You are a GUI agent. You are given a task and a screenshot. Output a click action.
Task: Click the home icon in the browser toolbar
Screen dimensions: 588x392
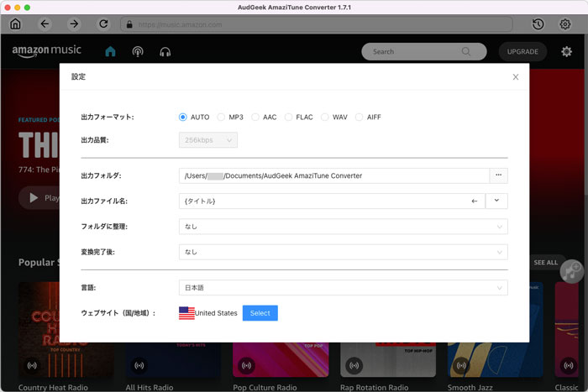15,24
